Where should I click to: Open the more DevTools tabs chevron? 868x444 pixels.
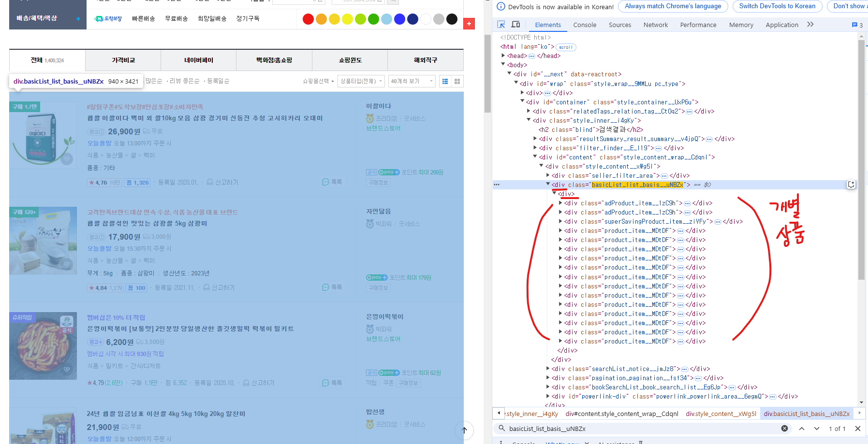810,24
